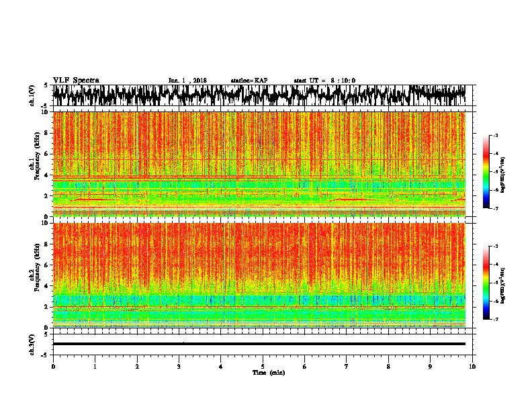Click x-axis tick label "1"
Screen dimensions: 532x411
(x=95, y=367)
